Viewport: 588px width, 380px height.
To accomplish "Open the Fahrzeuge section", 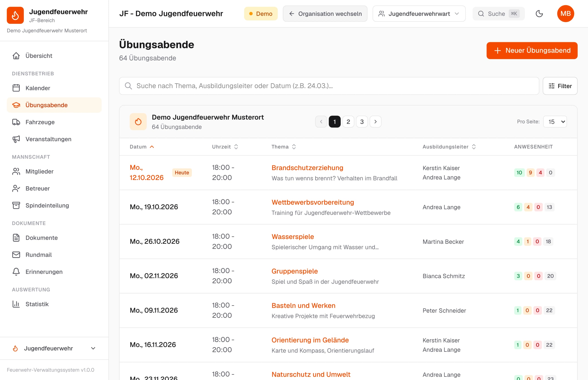I will [54, 122].
